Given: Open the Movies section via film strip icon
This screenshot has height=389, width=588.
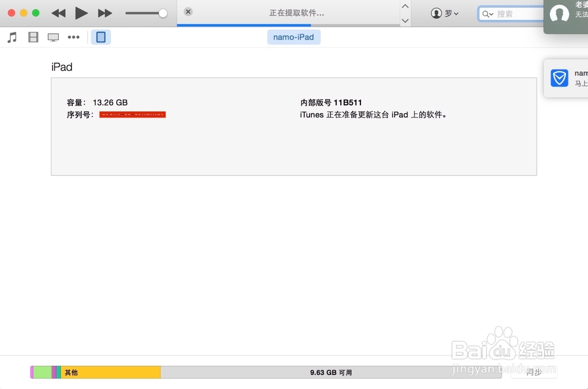Looking at the screenshot, I should [32, 36].
